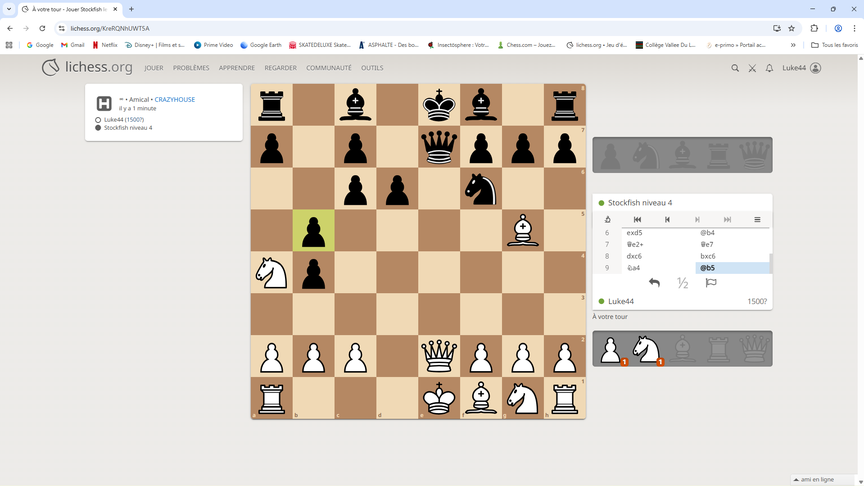Jump to the first move
864x486 pixels.
coord(638,219)
